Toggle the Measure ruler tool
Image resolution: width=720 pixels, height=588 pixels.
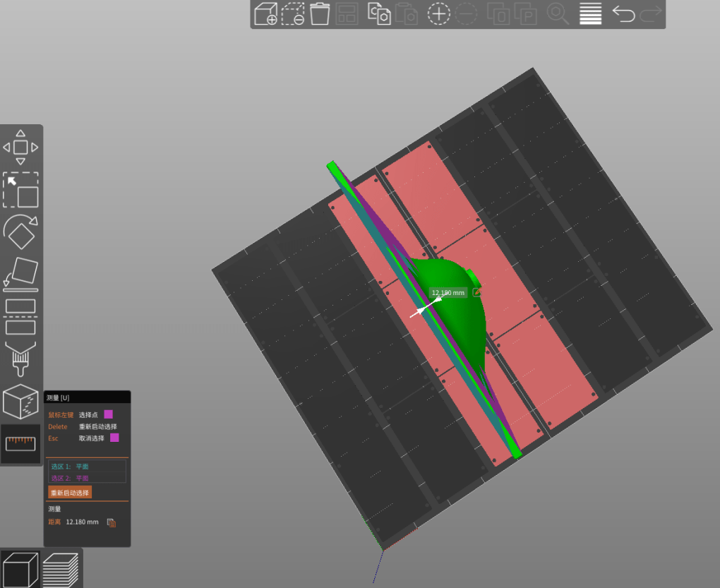pyautogui.click(x=20, y=444)
